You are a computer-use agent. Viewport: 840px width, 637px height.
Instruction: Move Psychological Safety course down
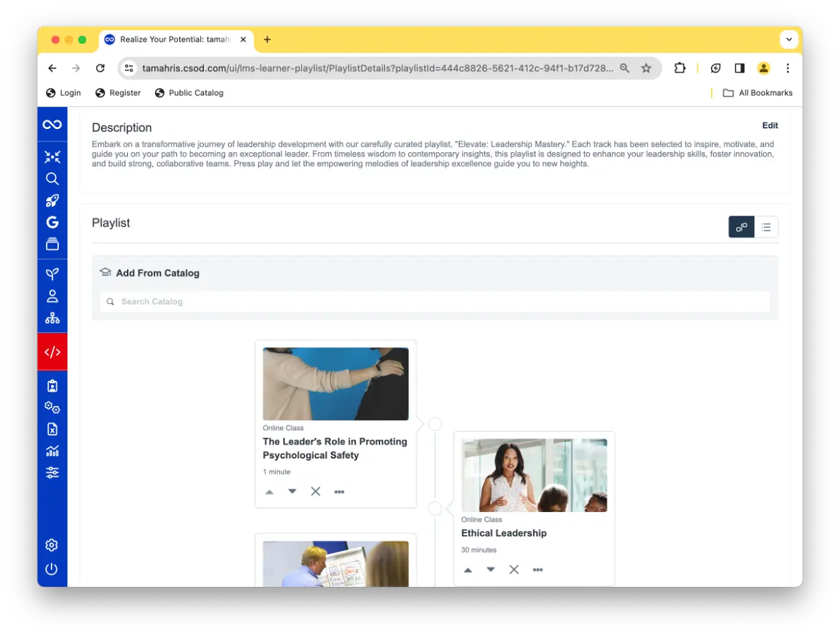292,491
